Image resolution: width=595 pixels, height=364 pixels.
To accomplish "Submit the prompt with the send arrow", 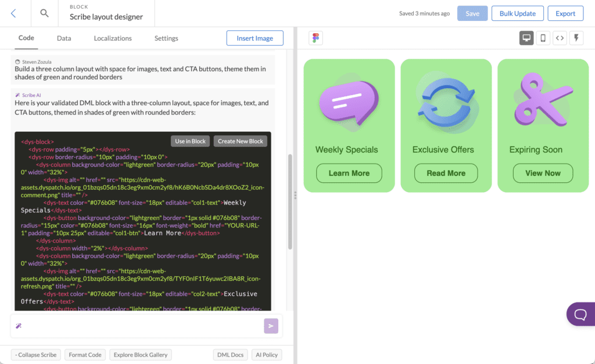I will [x=271, y=326].
